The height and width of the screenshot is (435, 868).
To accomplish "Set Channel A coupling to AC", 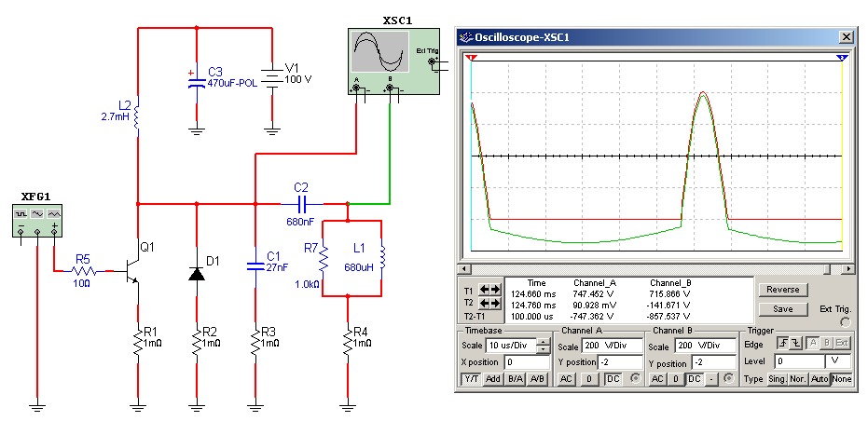I will pos(566,379).
